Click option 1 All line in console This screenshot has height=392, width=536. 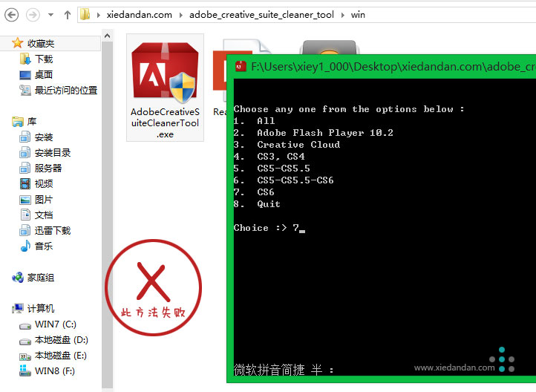pos(254,121)
